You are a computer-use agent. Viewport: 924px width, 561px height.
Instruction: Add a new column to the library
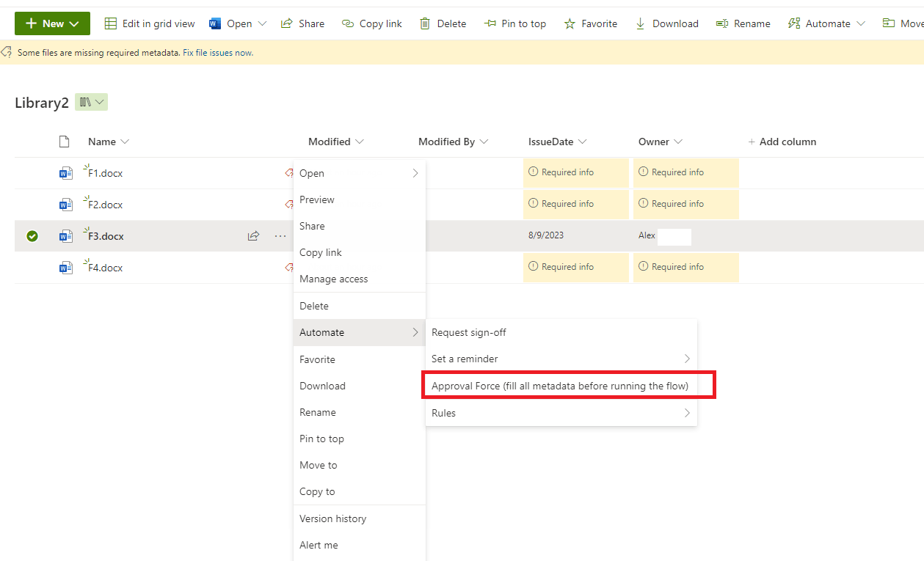click(782, 141)
